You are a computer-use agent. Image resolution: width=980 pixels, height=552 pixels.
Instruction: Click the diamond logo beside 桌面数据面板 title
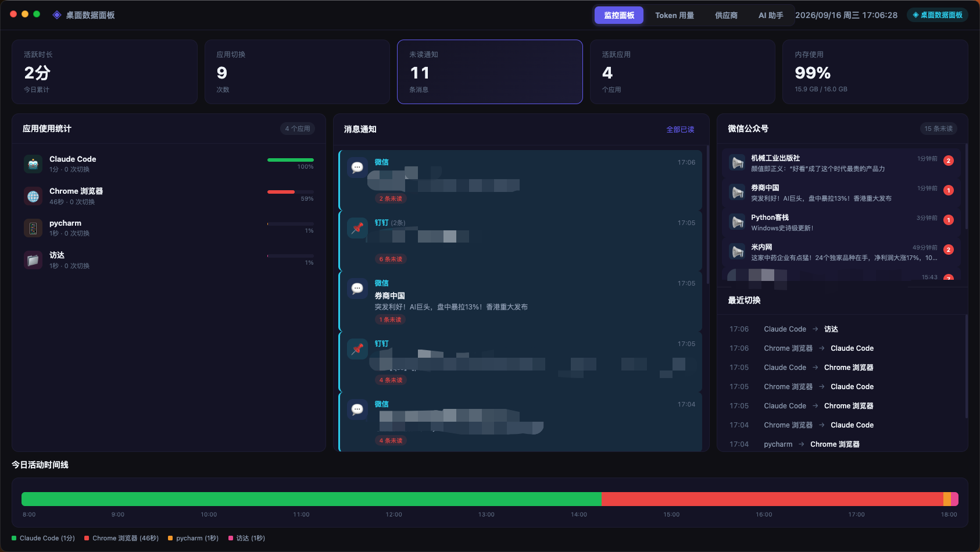(x=57, y=15)
